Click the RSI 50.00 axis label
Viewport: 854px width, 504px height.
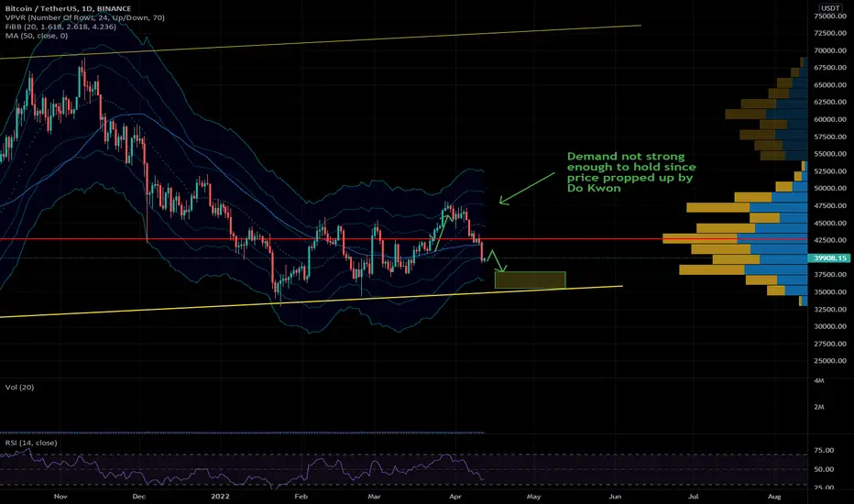click(x=824, y=469)
